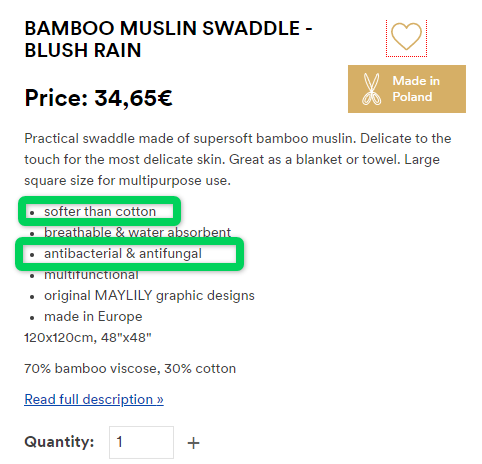Open Read full description link
482x464 pixels.
[x=94, y=399]
